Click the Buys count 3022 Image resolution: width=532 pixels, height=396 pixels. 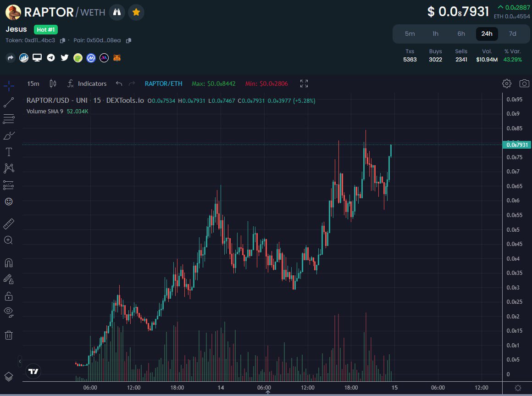(435, 59)
